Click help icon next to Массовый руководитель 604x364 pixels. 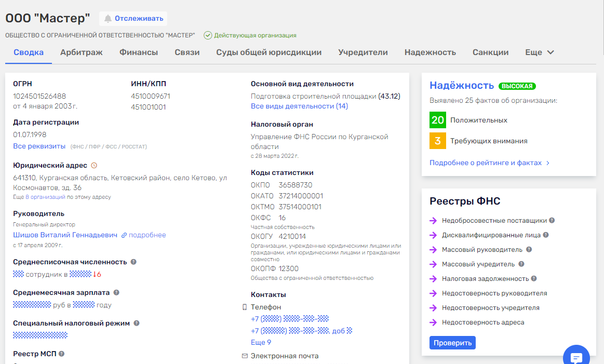[529, 250]
